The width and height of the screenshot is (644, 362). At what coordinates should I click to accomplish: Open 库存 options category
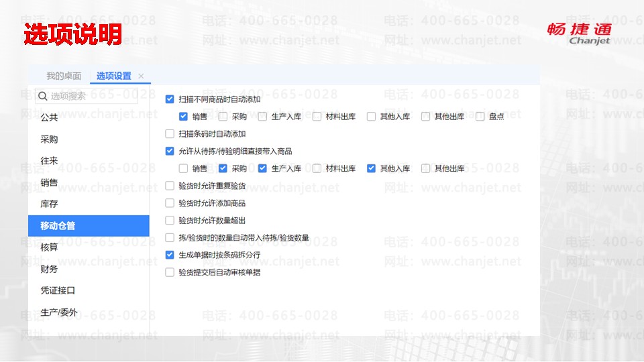pos(89,204)
